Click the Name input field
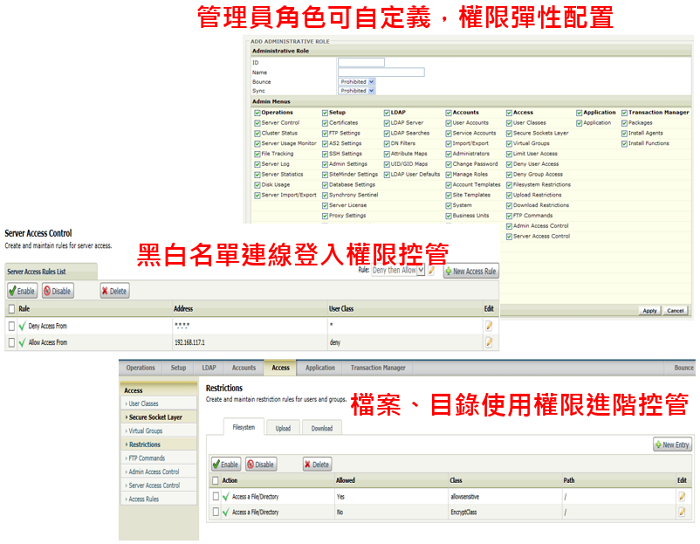Viewport: 700px width, 544px height. [381, 72]
